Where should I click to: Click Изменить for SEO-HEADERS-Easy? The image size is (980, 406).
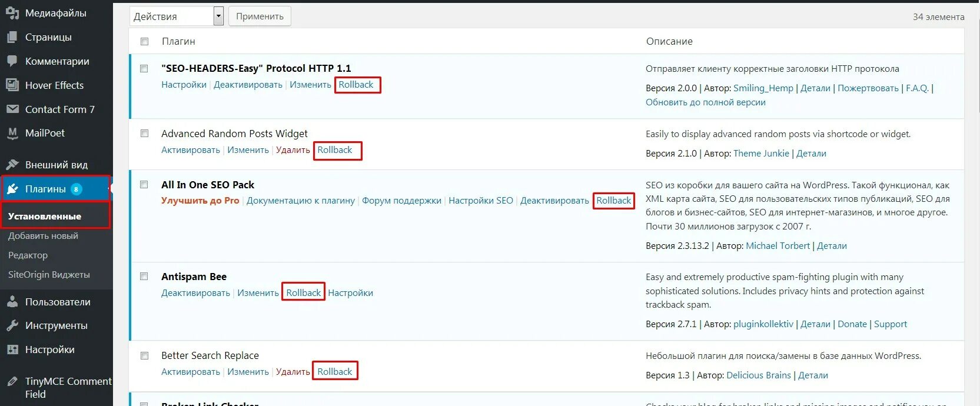point(310,85)
